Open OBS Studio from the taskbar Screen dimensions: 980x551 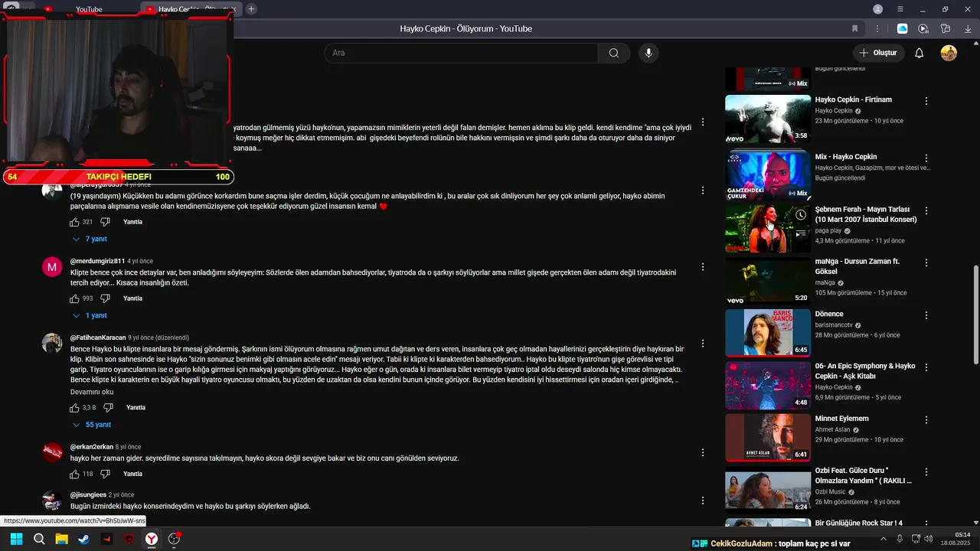(x=174, y=539)
